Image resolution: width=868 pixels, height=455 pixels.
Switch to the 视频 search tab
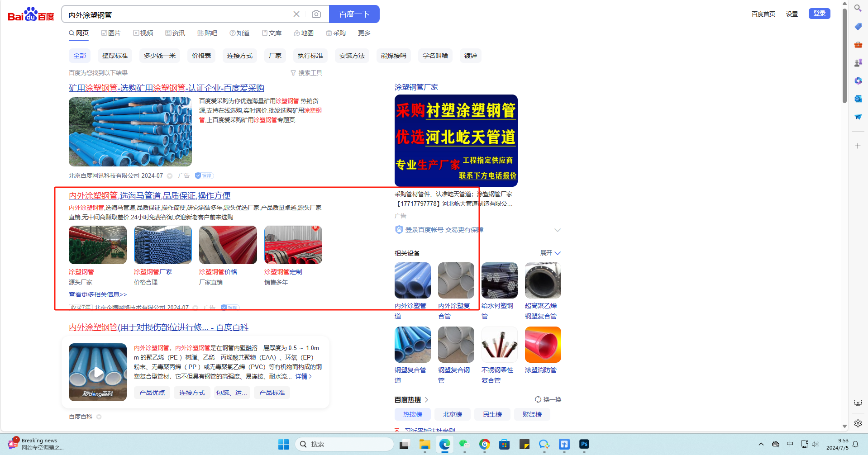143,33
